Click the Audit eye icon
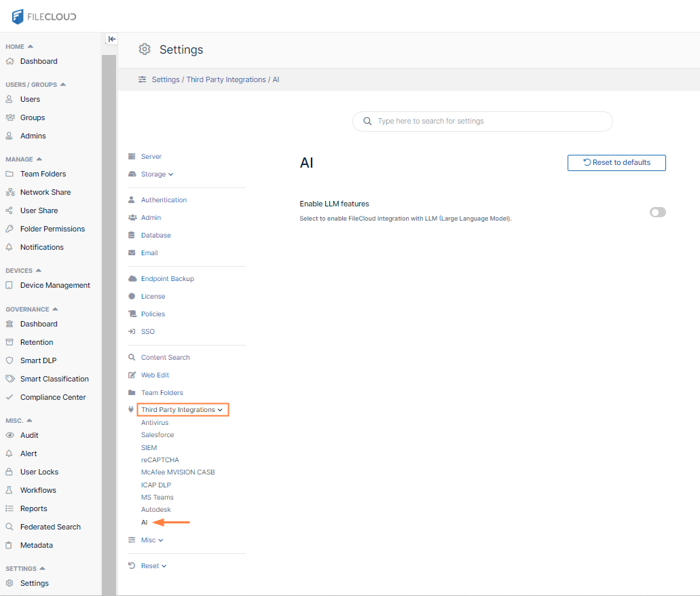 (x=10, y=435)
